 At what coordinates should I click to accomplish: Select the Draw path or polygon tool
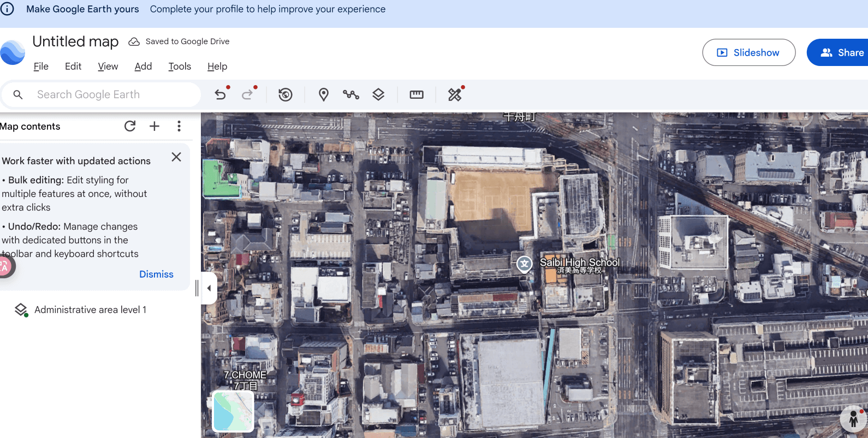(351, 95)
